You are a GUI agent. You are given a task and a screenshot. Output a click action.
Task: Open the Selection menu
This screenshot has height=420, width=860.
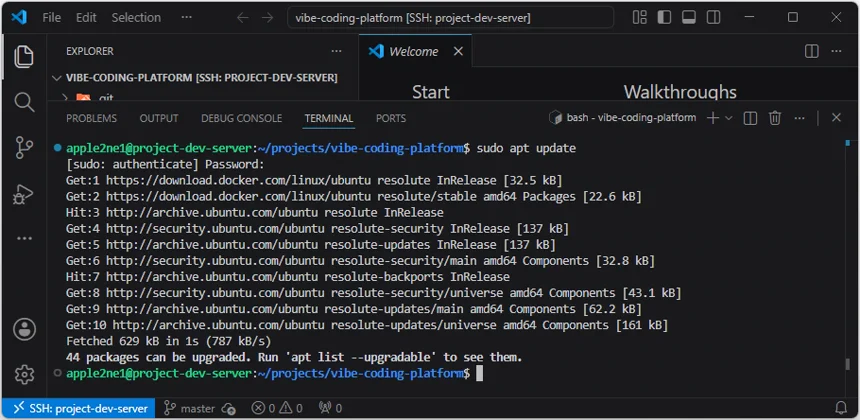(x=136, y=18)
